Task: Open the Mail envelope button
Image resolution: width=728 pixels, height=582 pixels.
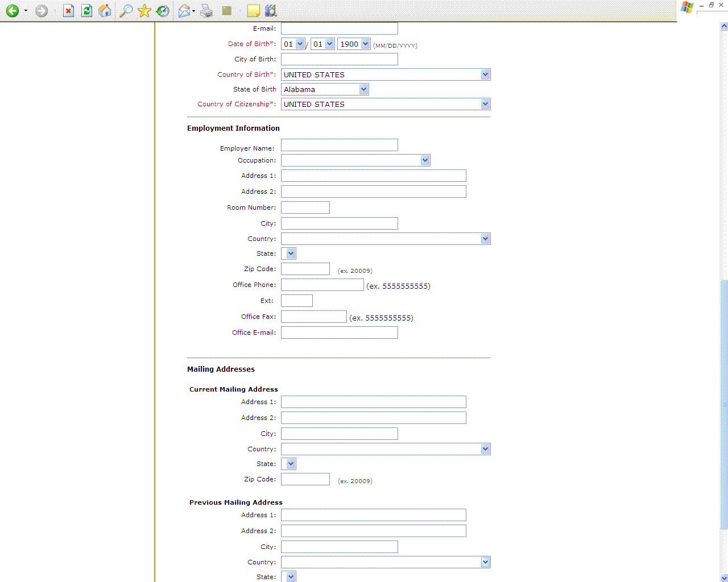Action: (x=184, y=11)
